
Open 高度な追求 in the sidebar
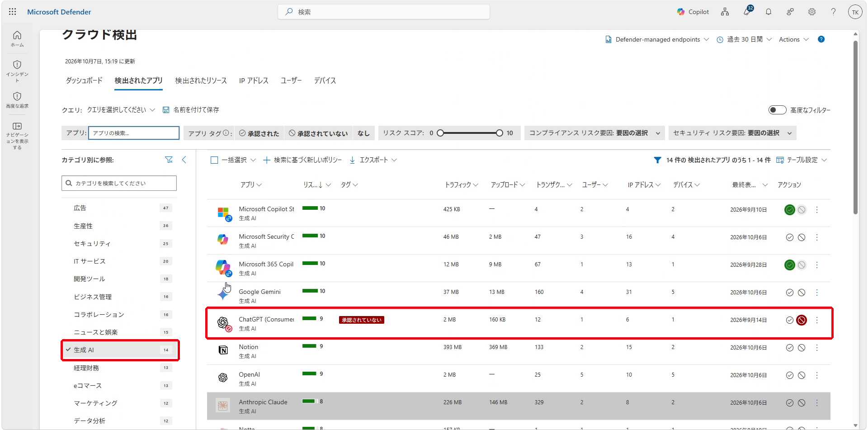(17, 100)
